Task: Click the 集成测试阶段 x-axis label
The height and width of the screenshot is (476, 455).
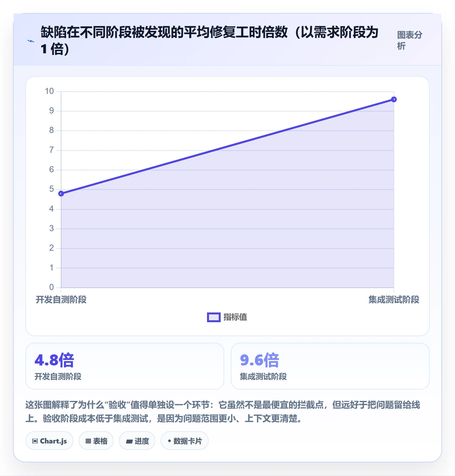Action: click(394, 299)
